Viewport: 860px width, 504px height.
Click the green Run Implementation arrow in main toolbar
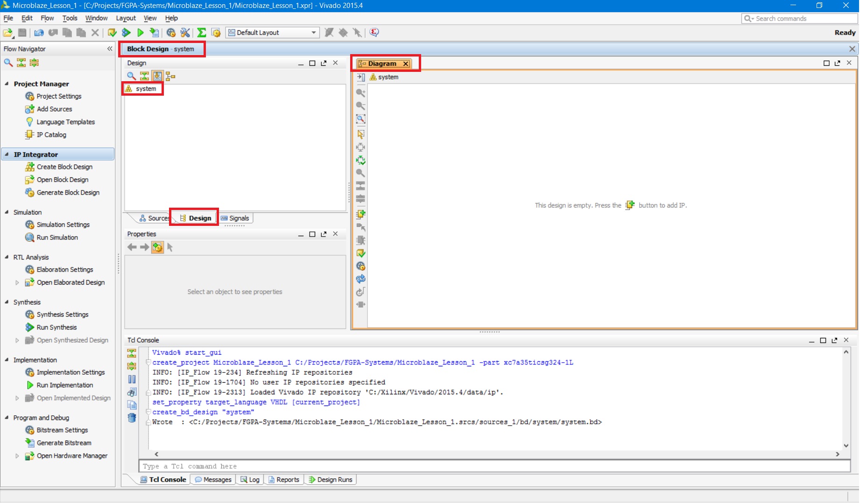click(141, 33)
